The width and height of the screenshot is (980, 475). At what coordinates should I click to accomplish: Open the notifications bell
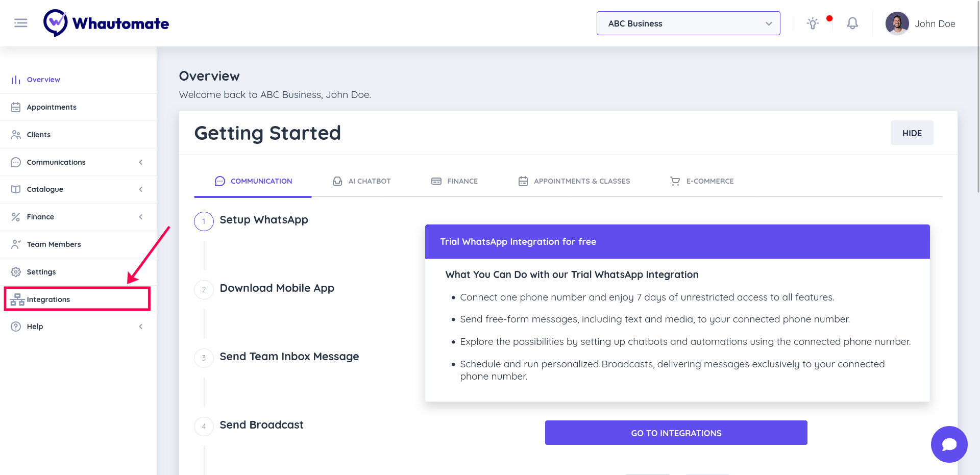852,23
